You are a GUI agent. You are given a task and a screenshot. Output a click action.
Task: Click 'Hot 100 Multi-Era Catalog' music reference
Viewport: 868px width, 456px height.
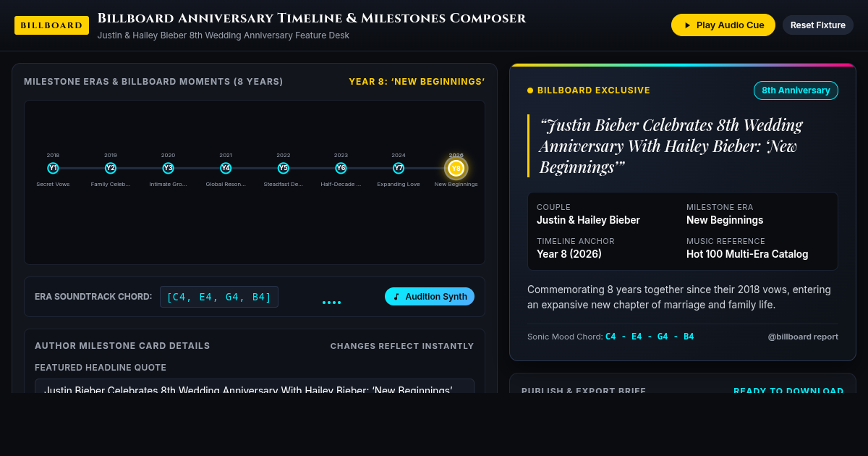(x=747, y=254)
